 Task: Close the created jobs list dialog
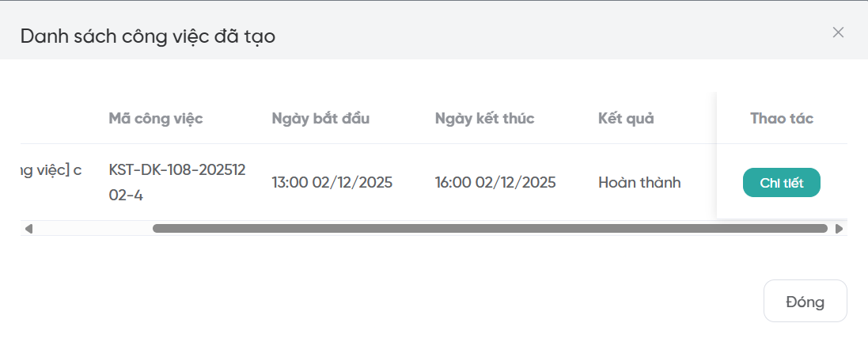point(838,32)
